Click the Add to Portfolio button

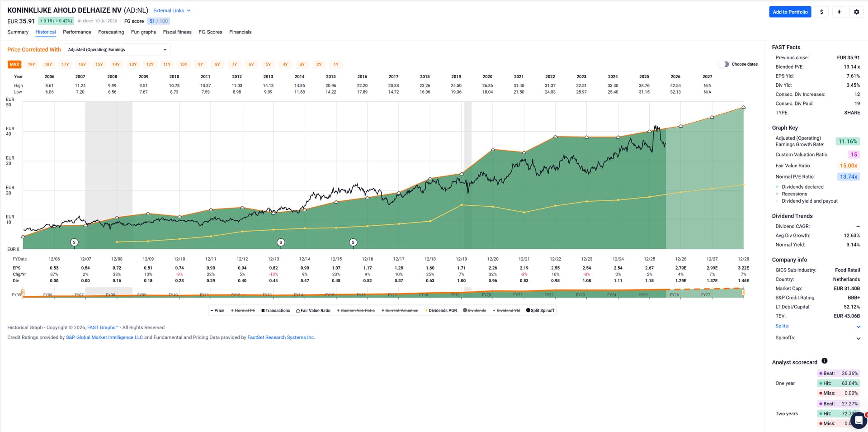click(x=790, y=12)
